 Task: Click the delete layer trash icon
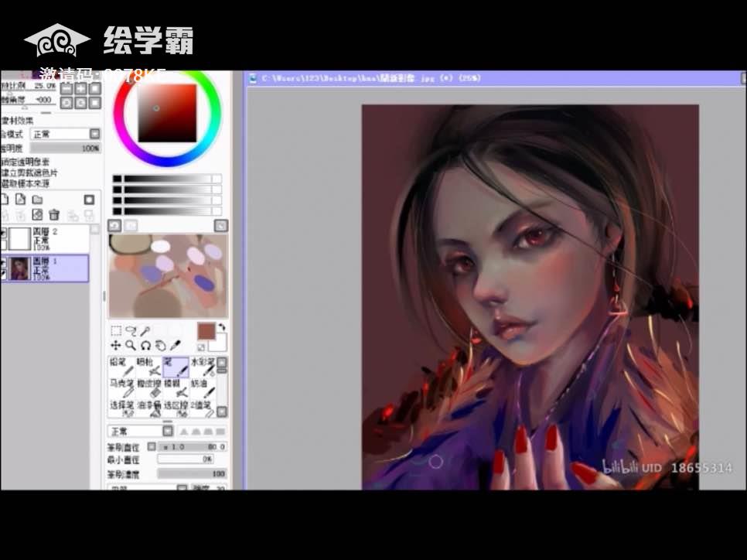click(54, 215)
